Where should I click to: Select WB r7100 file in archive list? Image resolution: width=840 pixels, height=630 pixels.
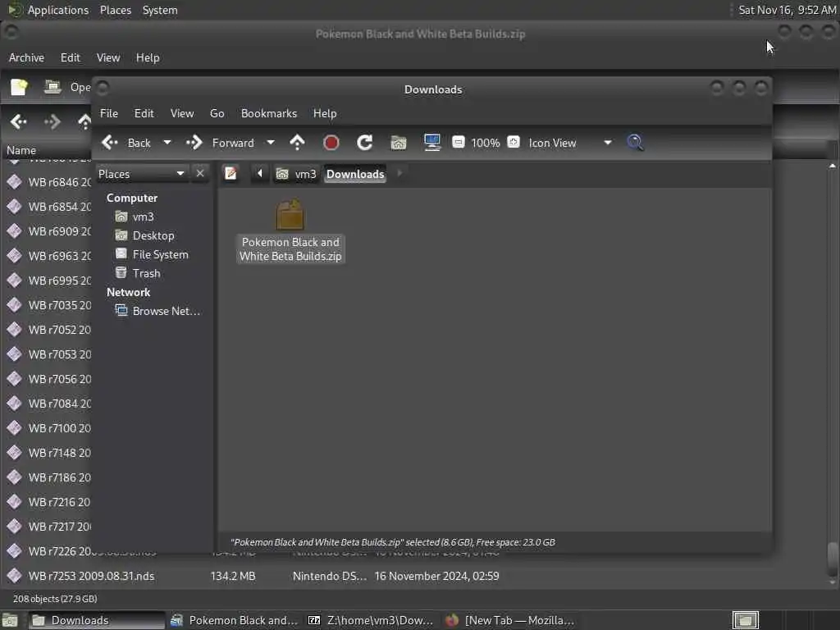pyautogui.click(x=49, y=428)
